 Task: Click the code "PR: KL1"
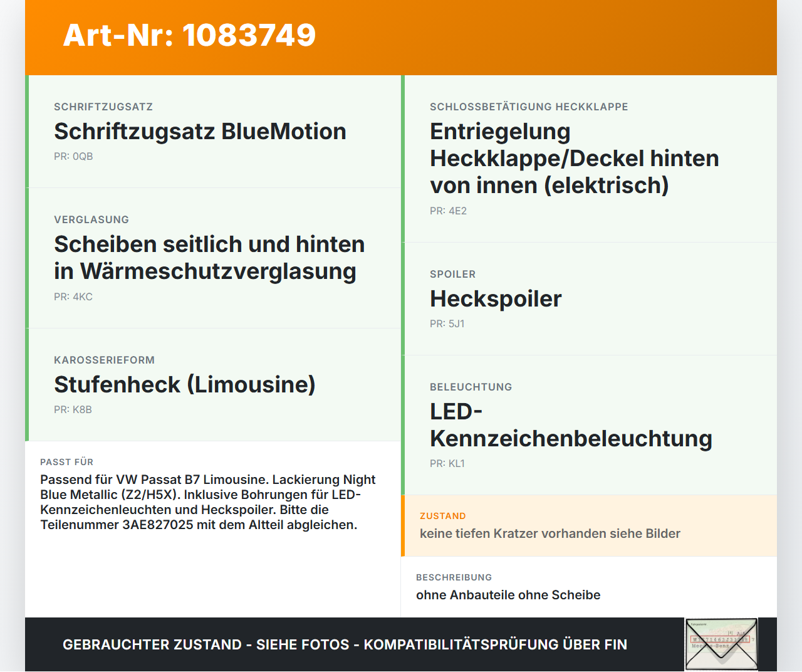pyautogui.click(x=447, y=463)
